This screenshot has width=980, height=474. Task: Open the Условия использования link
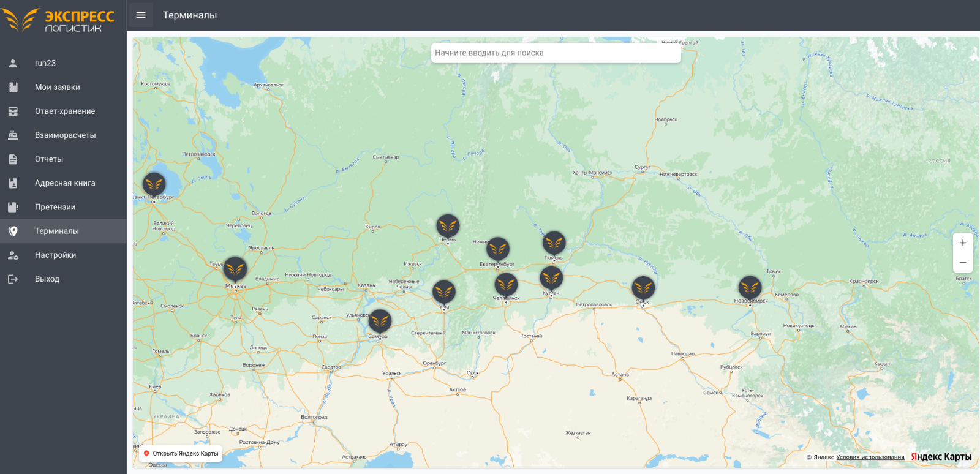[x=870, y=457]
